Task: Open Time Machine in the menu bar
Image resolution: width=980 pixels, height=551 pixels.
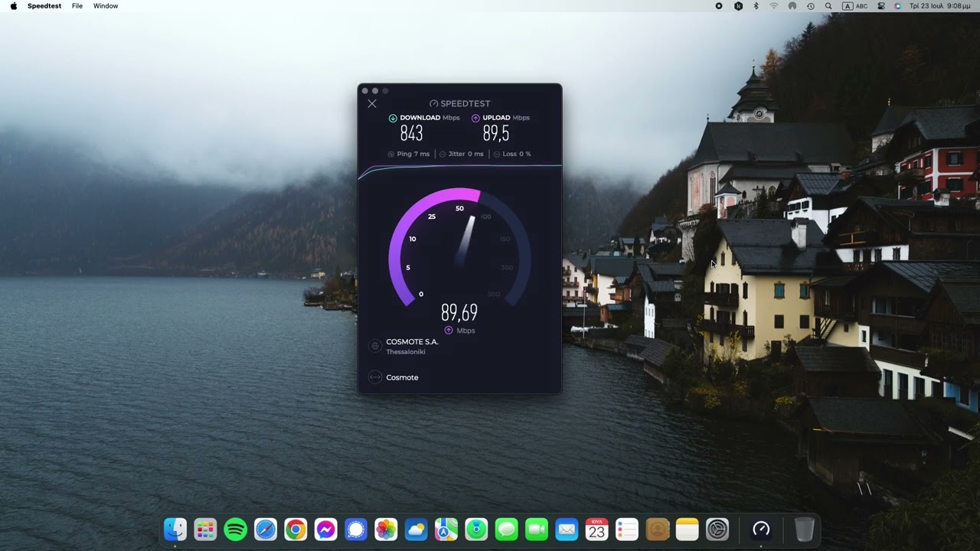Action: [811, 6]
